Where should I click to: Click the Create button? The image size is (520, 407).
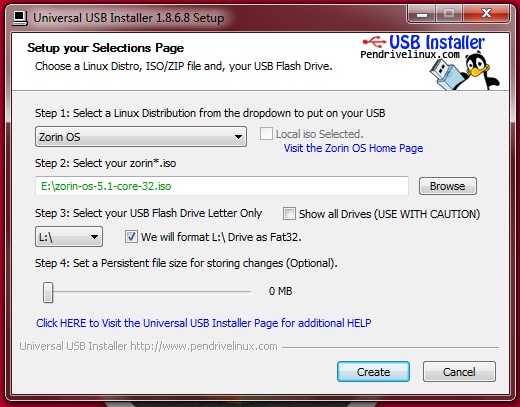pos(373,372)
